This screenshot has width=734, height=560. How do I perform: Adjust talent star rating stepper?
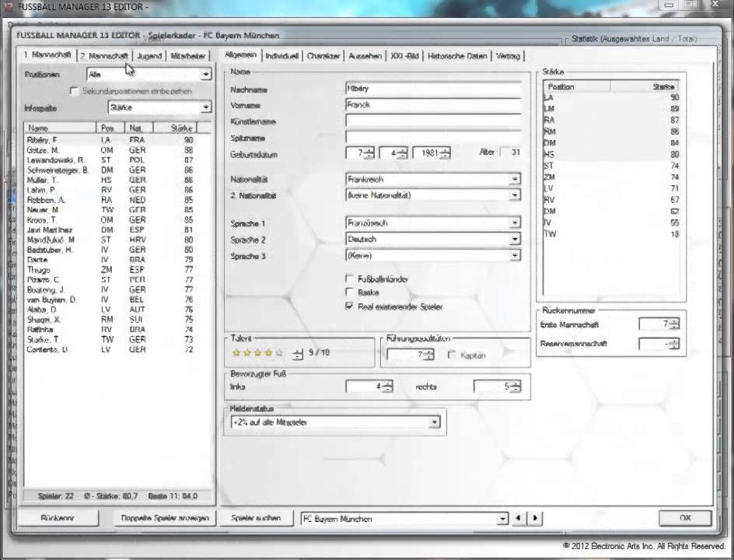(298, 355)
